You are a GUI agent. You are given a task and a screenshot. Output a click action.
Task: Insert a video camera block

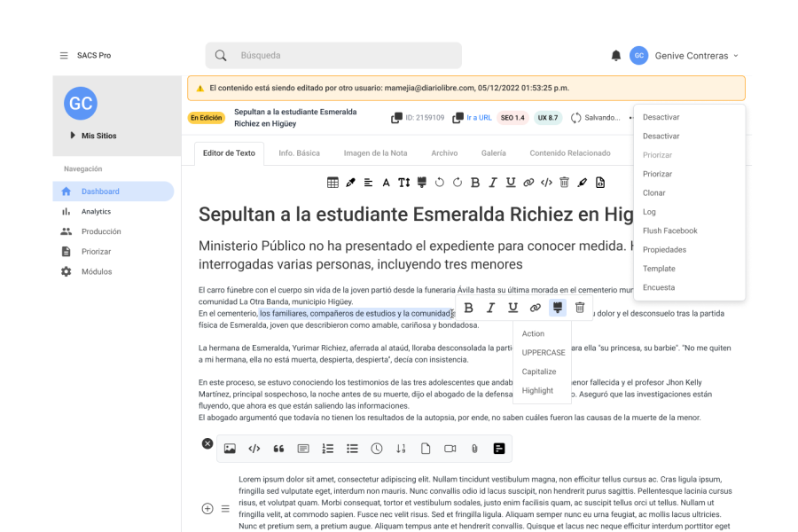pos(450,449)
